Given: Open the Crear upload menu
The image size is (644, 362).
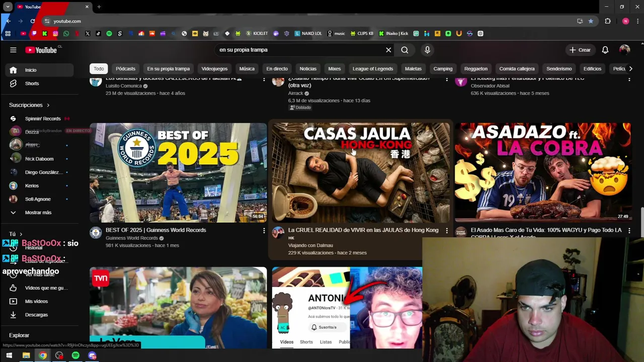Looking at the screenshot, I should (580, 50).
